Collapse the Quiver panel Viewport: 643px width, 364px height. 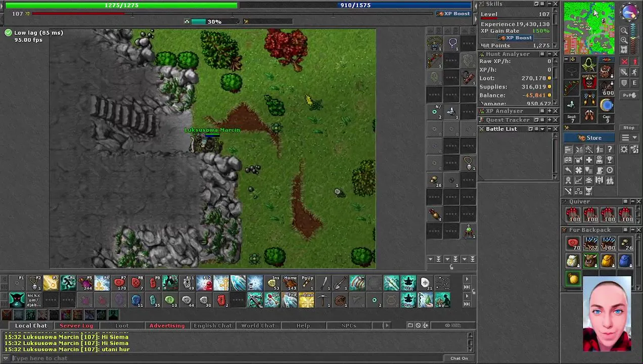631,201
